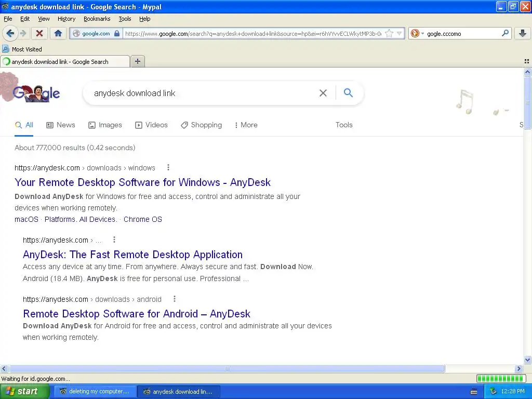
Task: Open options dots for downloads android result
Action: 175,299
